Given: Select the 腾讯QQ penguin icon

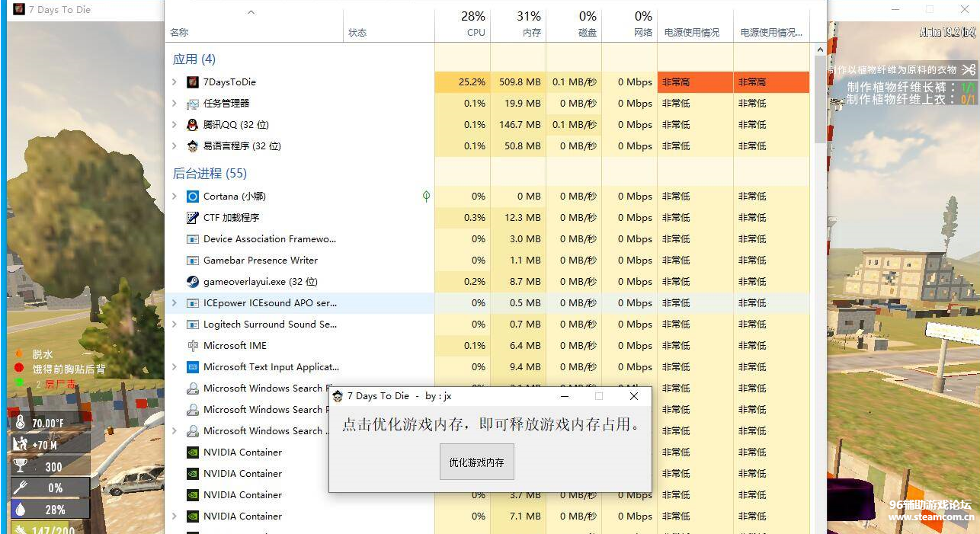Looking at the screenshot, I should tap(193, 125).
